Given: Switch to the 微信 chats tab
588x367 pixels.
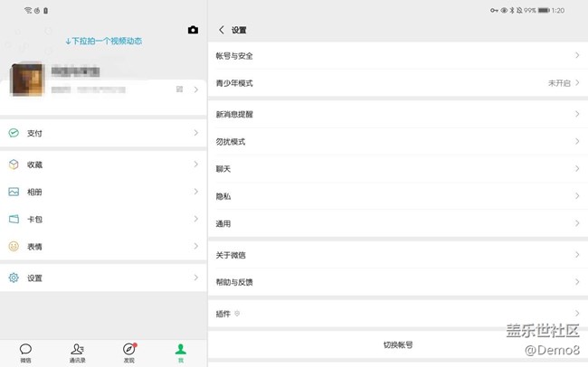Looking at the screenshot, I should click(25, 352).
